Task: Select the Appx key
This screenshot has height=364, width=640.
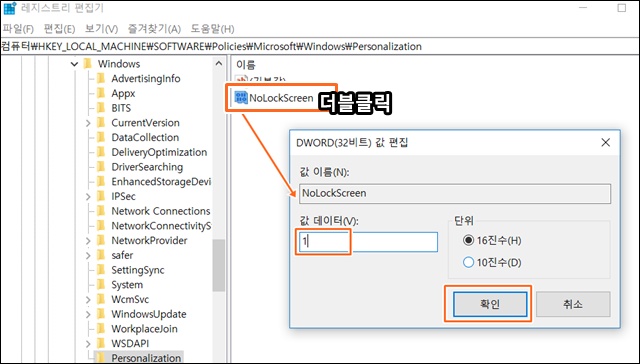Action: point(123,93)
